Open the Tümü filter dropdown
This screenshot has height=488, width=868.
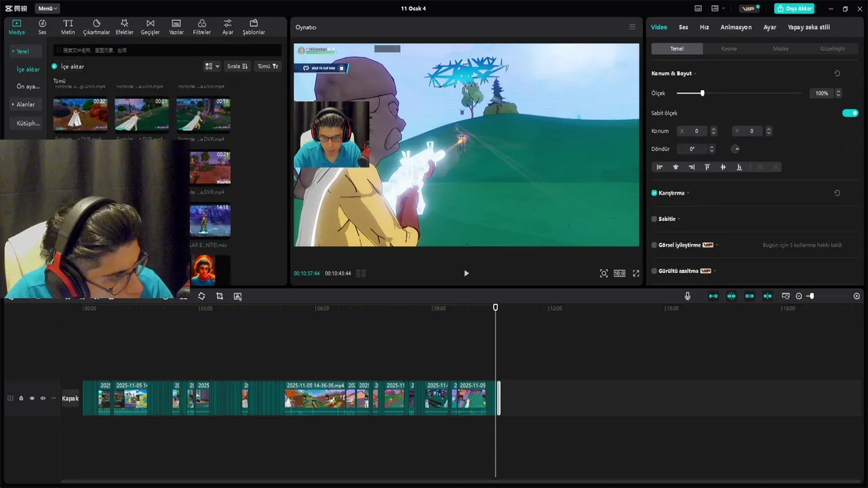click(268, 66)
